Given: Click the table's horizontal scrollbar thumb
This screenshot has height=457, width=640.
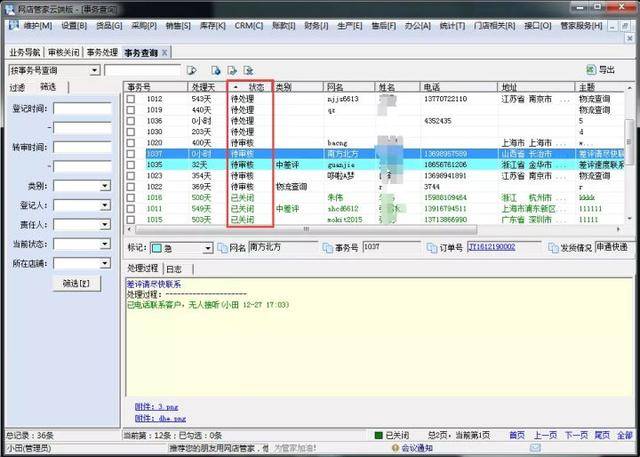Looking at the screenshot, I should [x=306, y=229].
